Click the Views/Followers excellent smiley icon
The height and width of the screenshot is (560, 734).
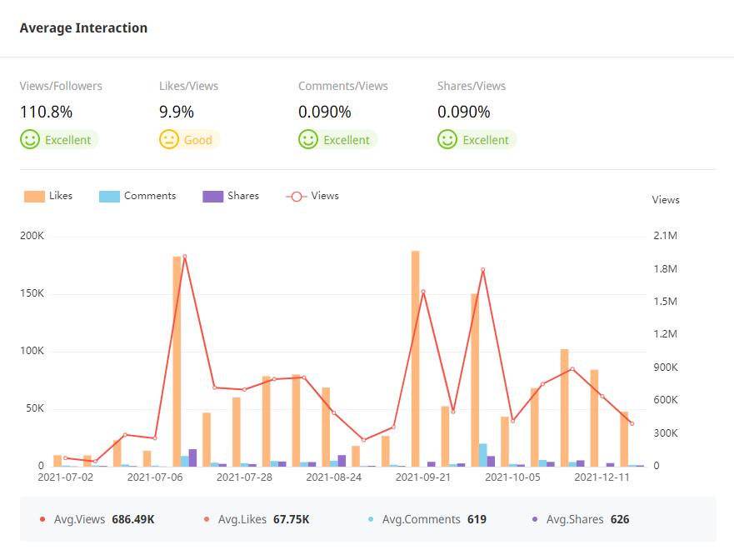(x=30, y=139)
